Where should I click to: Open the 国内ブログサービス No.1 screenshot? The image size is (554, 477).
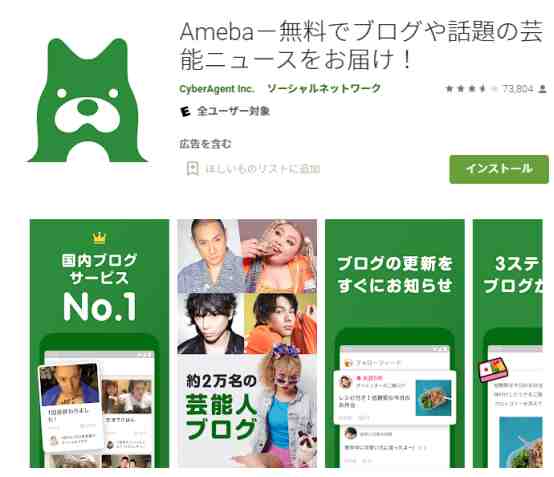(99, 343)
